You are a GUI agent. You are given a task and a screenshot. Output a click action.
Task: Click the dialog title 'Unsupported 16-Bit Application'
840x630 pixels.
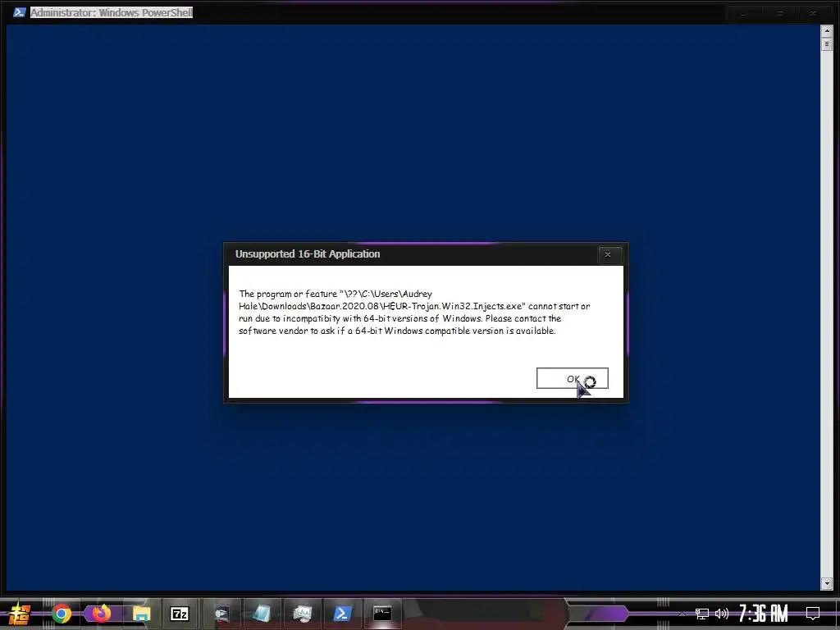point(308,254)
